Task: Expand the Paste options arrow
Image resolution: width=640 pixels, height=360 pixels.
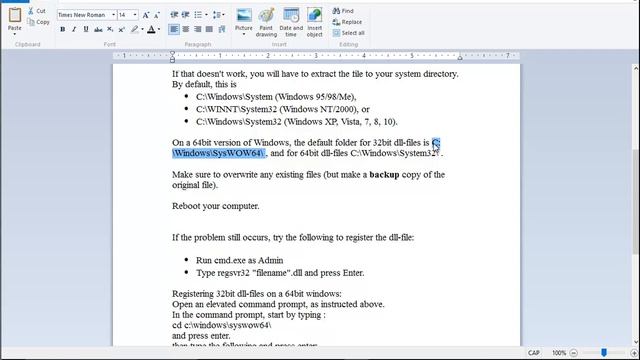Action: 15,34
